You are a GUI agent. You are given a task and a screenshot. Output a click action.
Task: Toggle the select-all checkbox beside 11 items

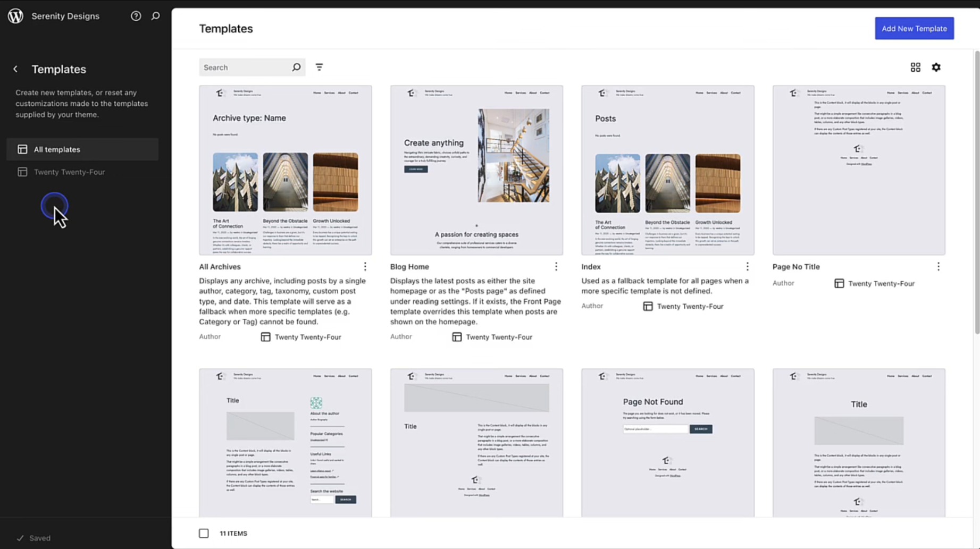pos(204,533)
